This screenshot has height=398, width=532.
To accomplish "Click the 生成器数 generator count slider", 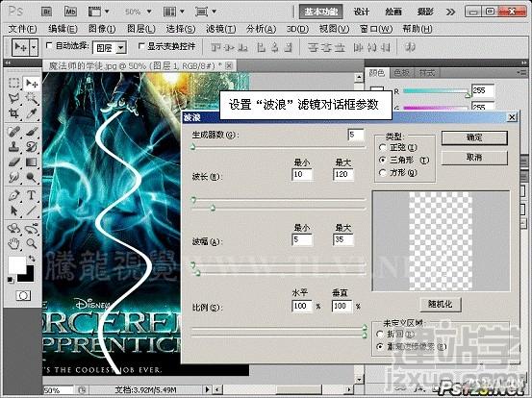I will pos(278,147).
